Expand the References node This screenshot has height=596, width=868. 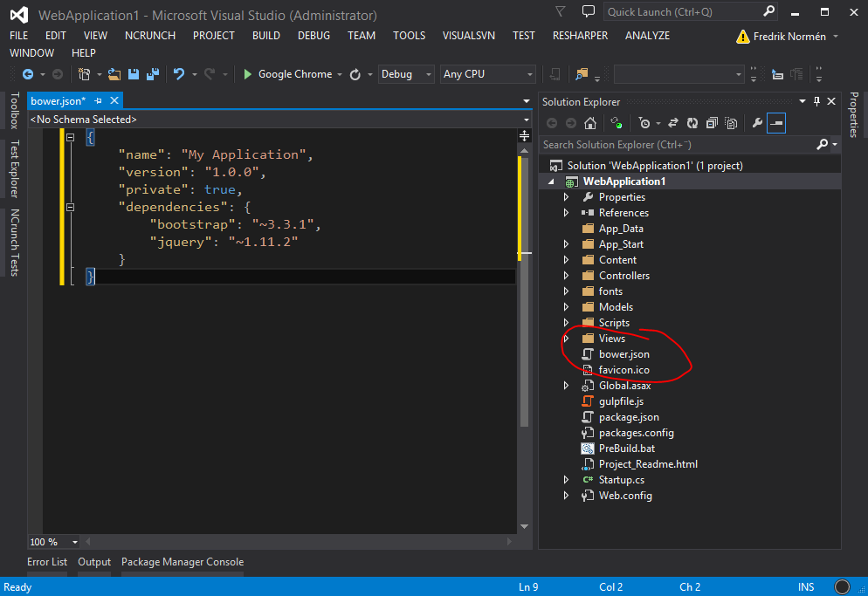(566, 213)
